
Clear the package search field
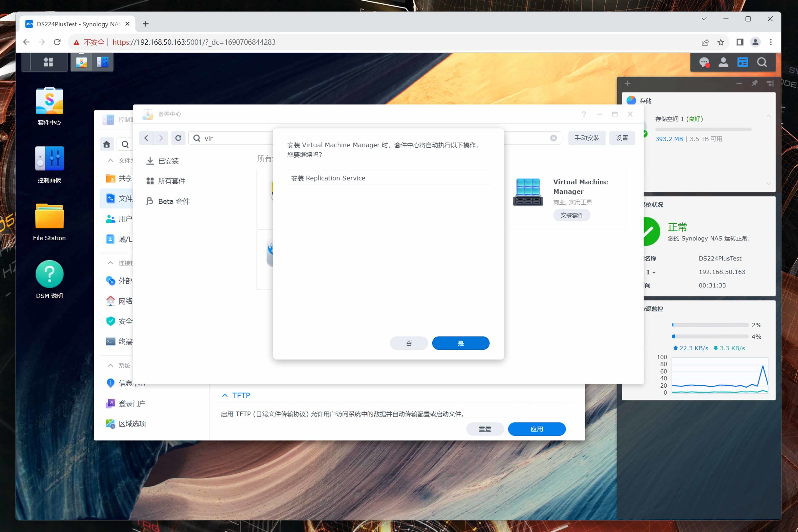[x=553, y=138]
